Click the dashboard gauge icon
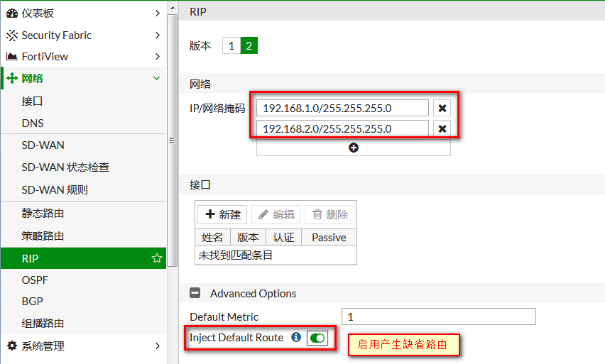 pos(11,13)
